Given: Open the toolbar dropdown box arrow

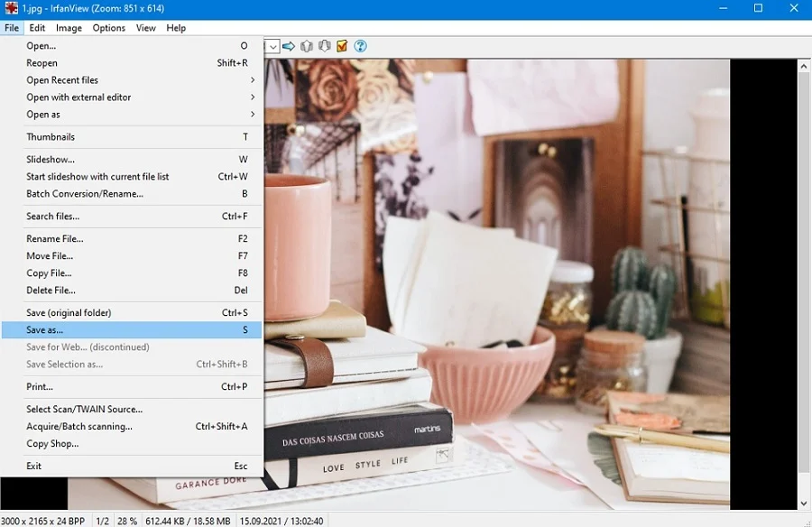Looking at the screenshot, I should coord(272,47).
